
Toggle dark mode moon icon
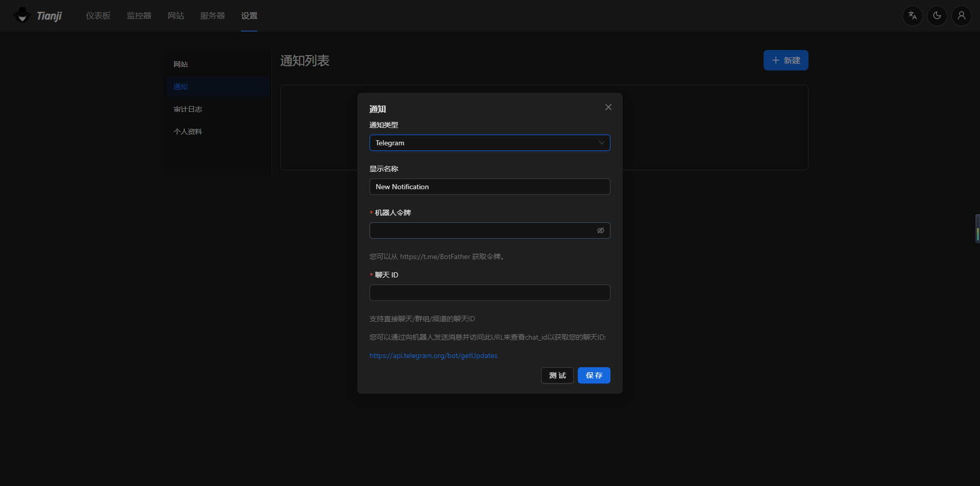[937, 16]
